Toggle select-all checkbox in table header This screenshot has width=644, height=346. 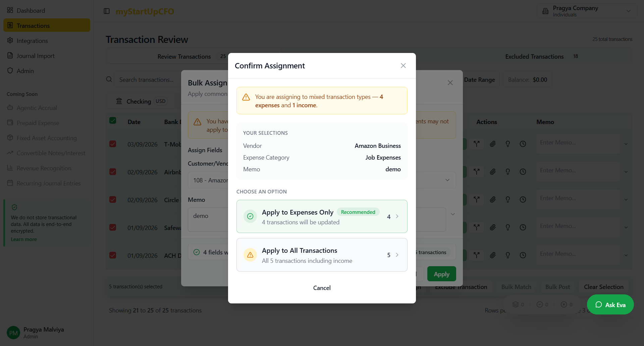tap(113, 121)
